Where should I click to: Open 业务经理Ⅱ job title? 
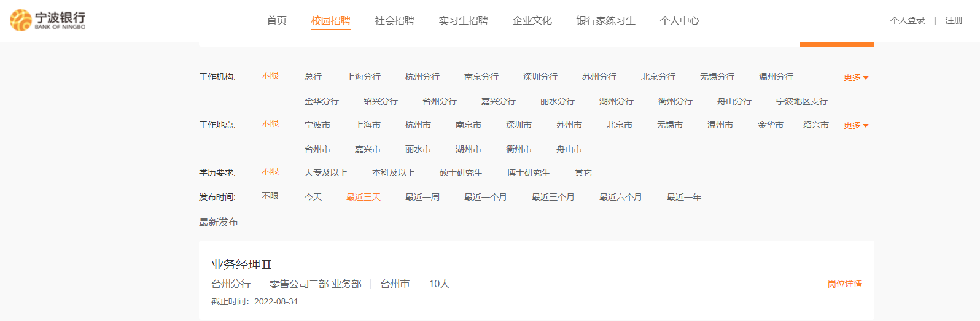click(x=241, y=265)
